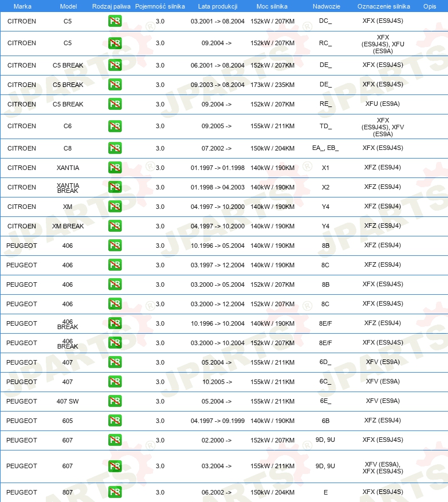Click the Oznaczenie silnika column header
The height and width of the screenshot is (502, 448).
click(384, 6)
